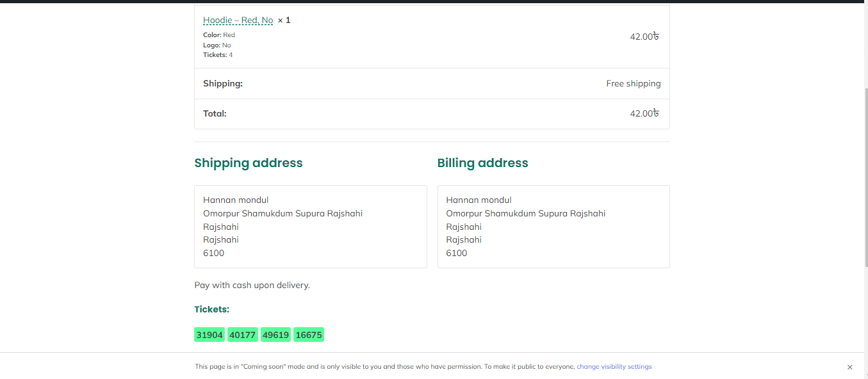
Task: Click the Free shipping value
Action: pyautogui.click(x=634, y=84)
